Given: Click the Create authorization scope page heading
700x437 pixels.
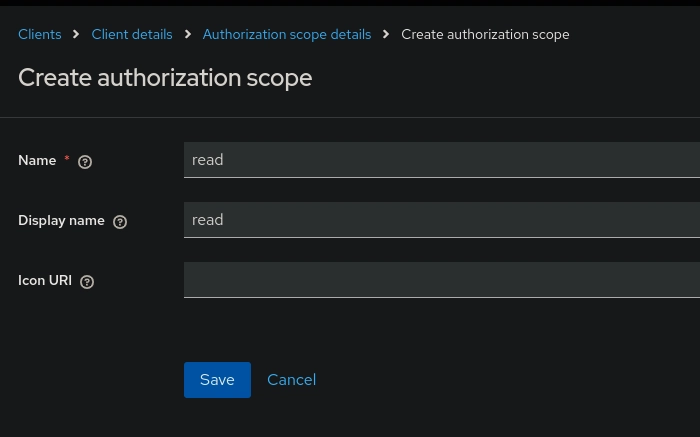Looking at the screenshot, I should click(165, 78).
